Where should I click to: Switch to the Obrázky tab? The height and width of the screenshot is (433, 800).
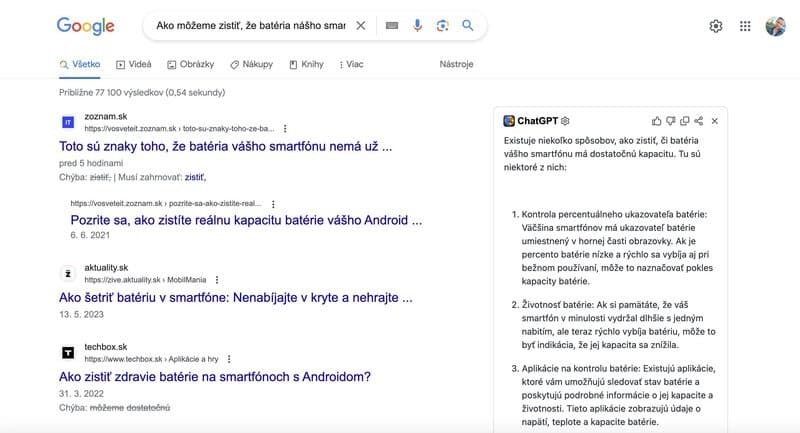tap(190, 64)
